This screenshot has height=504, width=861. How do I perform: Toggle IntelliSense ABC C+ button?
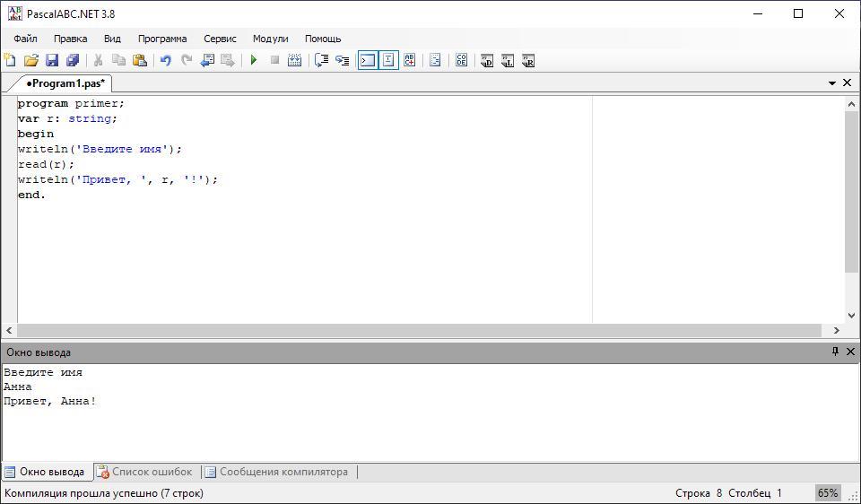pos(410,60)
